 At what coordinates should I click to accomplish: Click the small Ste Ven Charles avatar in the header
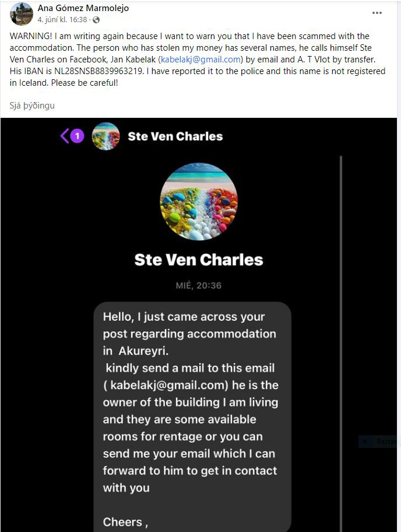[105, 136]
